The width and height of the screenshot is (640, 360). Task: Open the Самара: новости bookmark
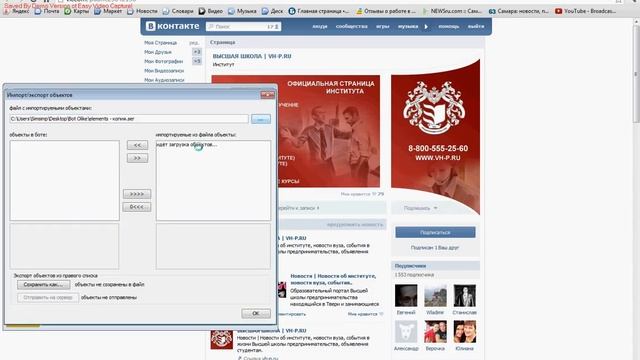click(x=519, y=11)
